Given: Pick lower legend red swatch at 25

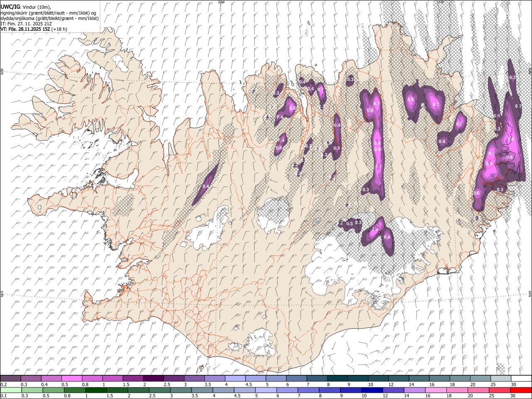Looking at the screenshot, I should coord(499,390).
